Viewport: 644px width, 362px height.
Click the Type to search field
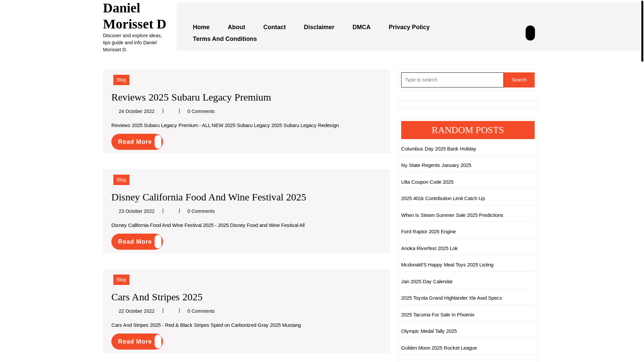(452, 80)
